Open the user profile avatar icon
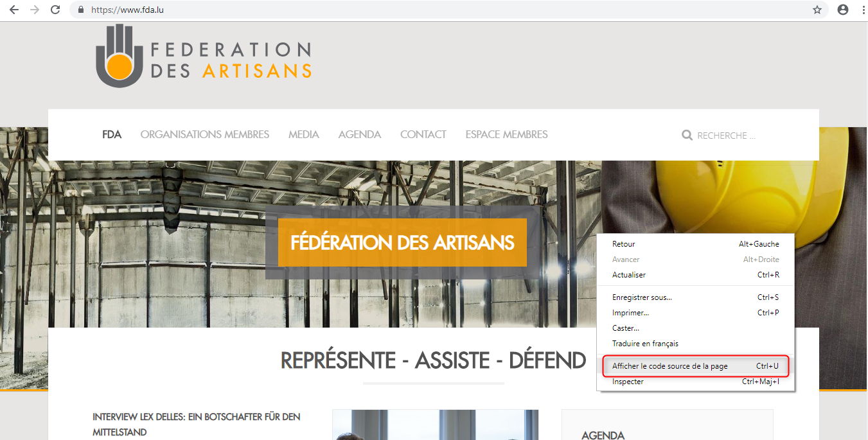The width and height of the screenshot is (868, 440). click(x=843, y=10)
